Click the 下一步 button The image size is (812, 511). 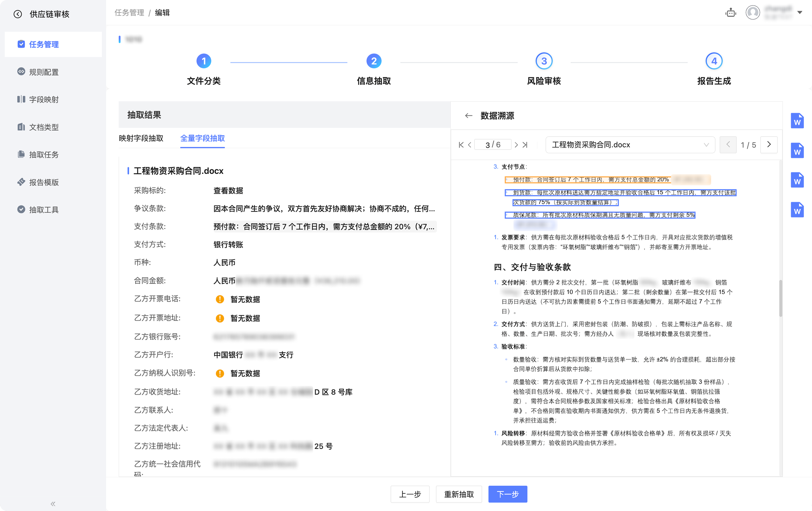507,494
